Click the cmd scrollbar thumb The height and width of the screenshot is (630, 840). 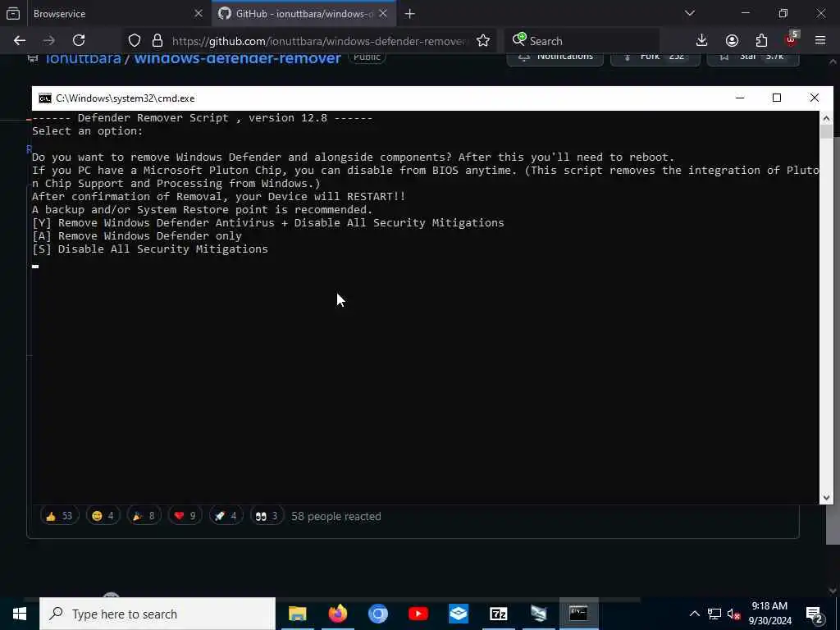[826, 131]
